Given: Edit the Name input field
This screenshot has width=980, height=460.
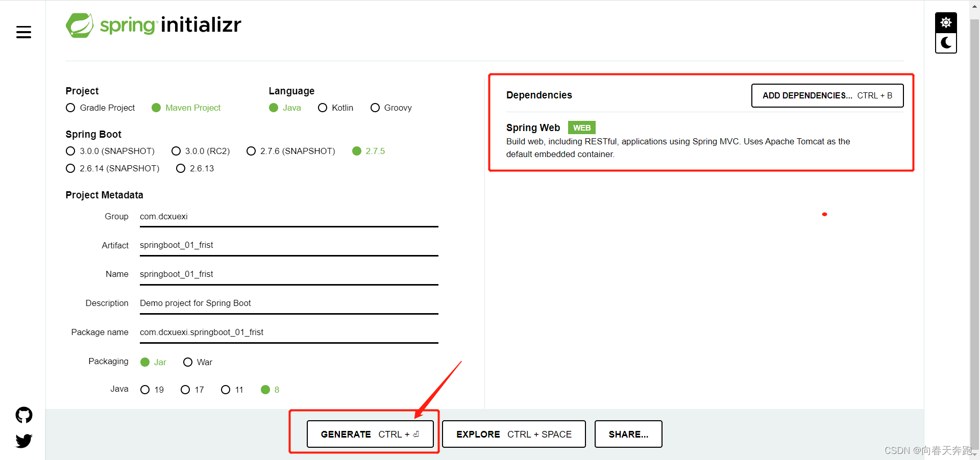Looking at the screenshot, I should pos(289,274).
